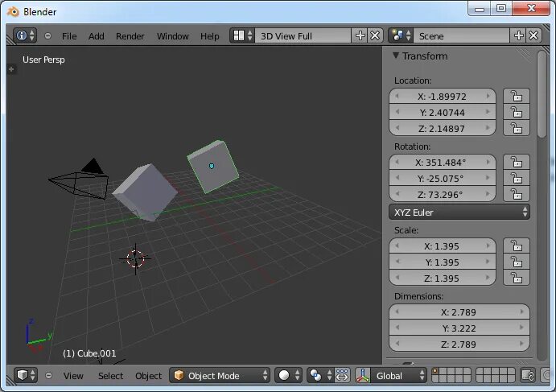This screenshot has width=556, height=392.
Task: Toggle lock for Scale Z
Action: [517, 278]
